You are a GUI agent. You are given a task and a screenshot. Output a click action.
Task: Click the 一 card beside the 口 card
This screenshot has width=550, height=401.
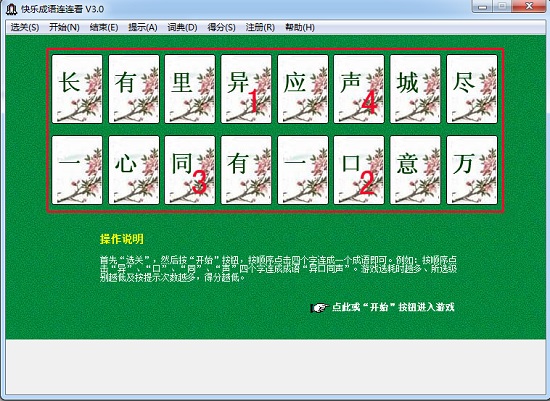coord(303,170)
